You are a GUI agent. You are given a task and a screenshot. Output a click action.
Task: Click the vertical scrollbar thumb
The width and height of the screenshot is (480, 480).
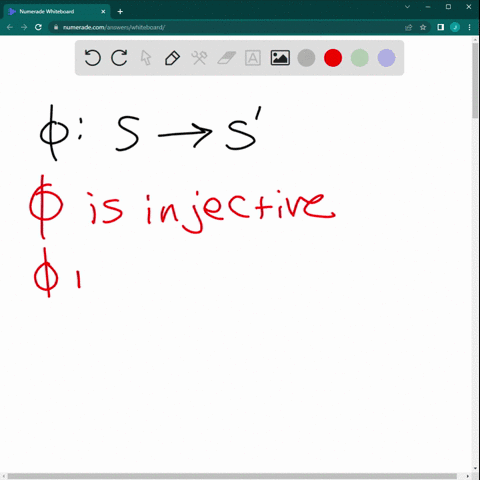475,80
